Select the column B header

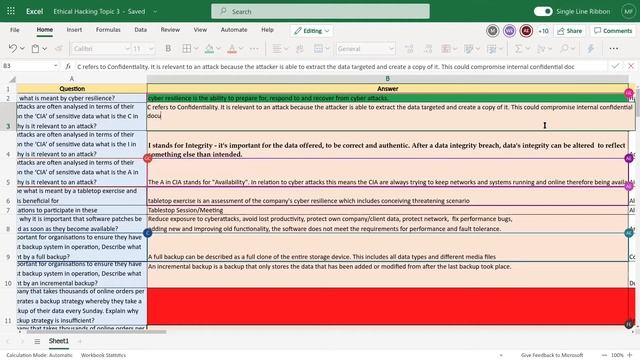[387, 79]
